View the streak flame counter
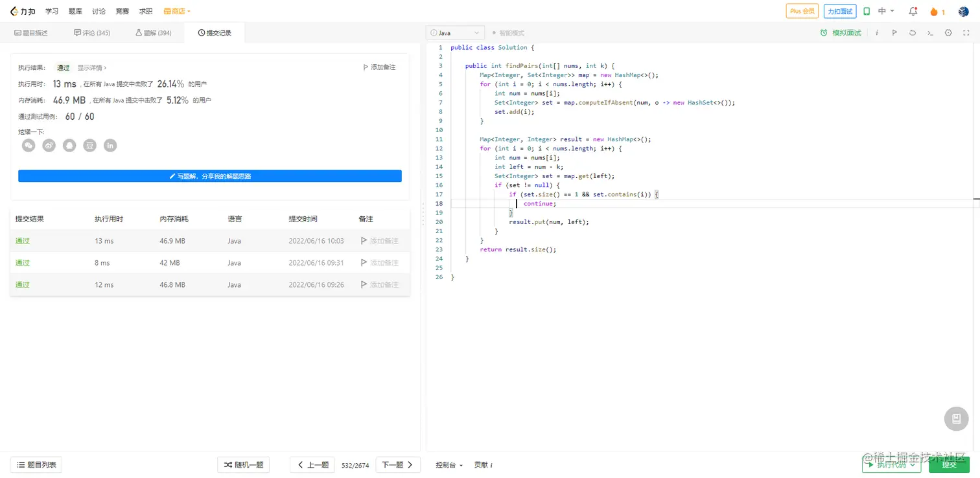 (937, 12)
